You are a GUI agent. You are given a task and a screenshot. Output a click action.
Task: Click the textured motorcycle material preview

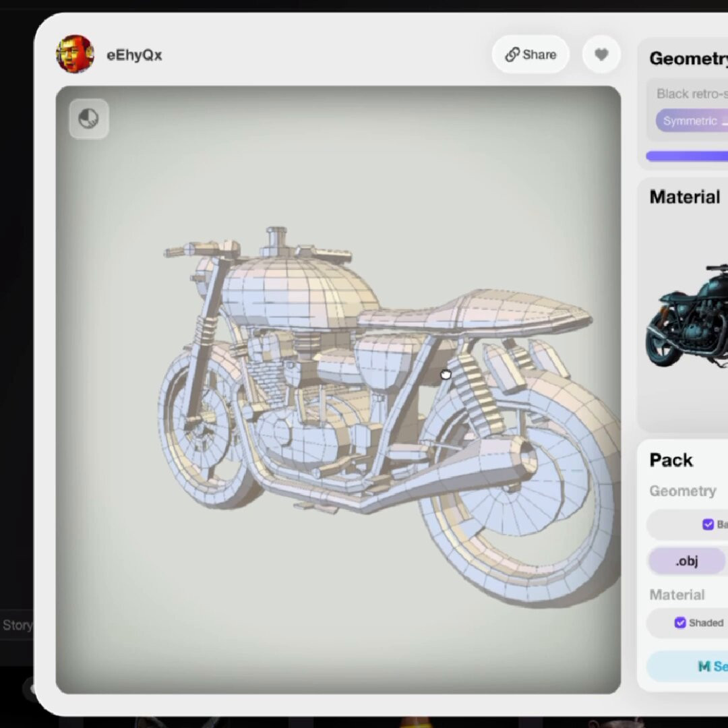click(687, 315)
